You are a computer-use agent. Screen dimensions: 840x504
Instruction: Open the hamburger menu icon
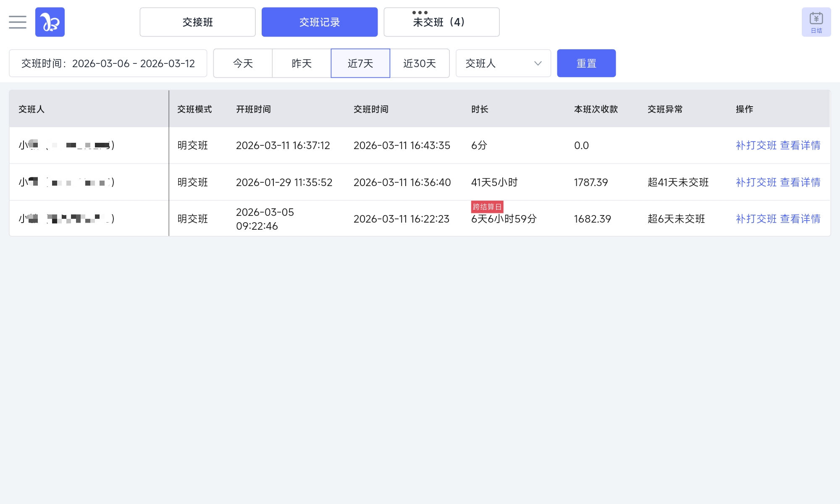[18, 22]
